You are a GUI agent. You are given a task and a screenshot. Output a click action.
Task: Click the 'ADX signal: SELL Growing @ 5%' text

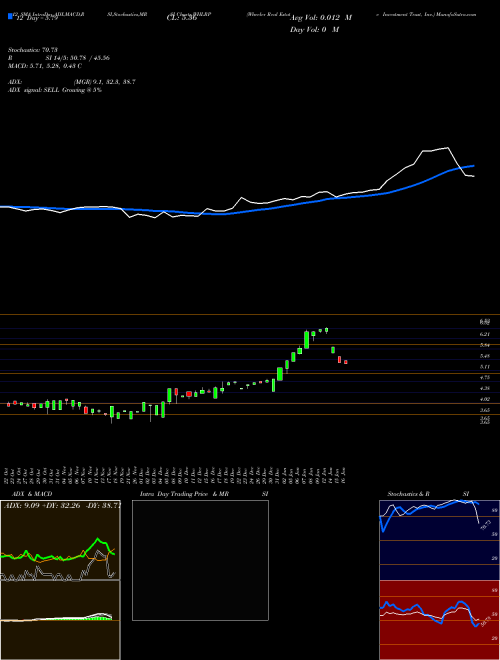coord(55,90)
